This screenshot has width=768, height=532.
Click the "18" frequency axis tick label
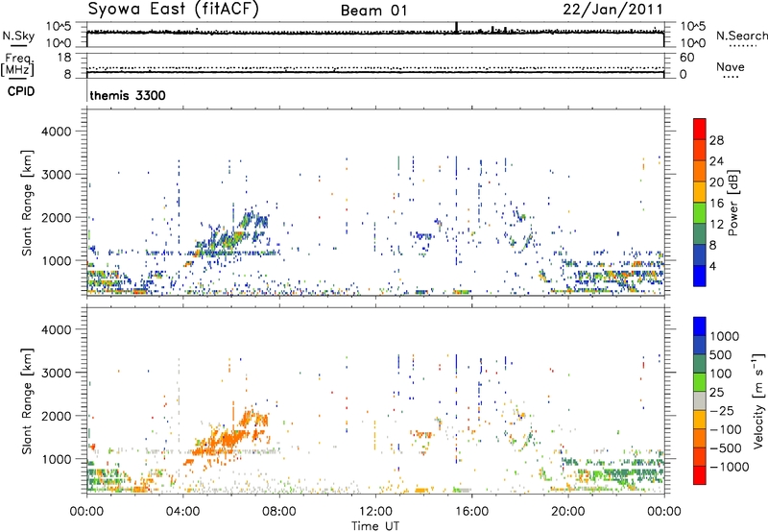click(64, 58)
